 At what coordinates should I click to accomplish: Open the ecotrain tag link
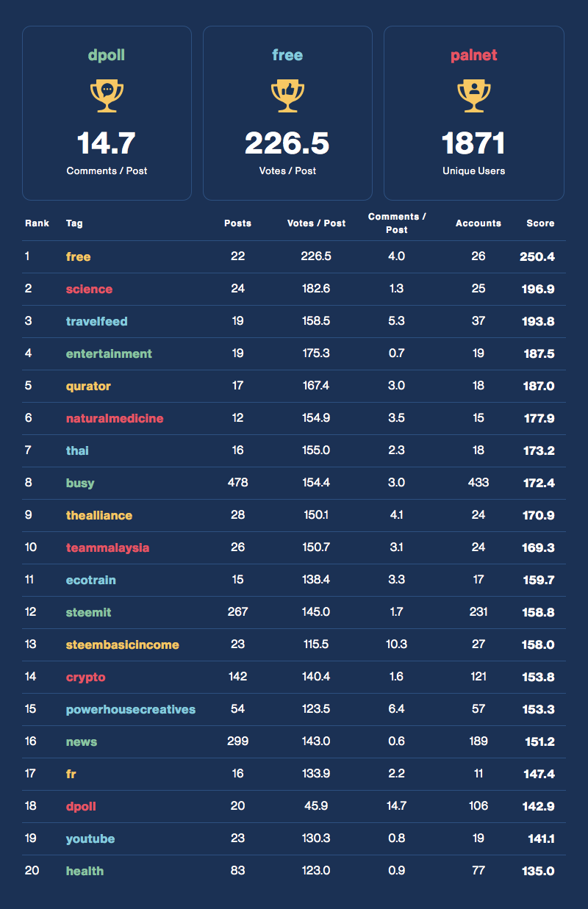click(91, 580)
